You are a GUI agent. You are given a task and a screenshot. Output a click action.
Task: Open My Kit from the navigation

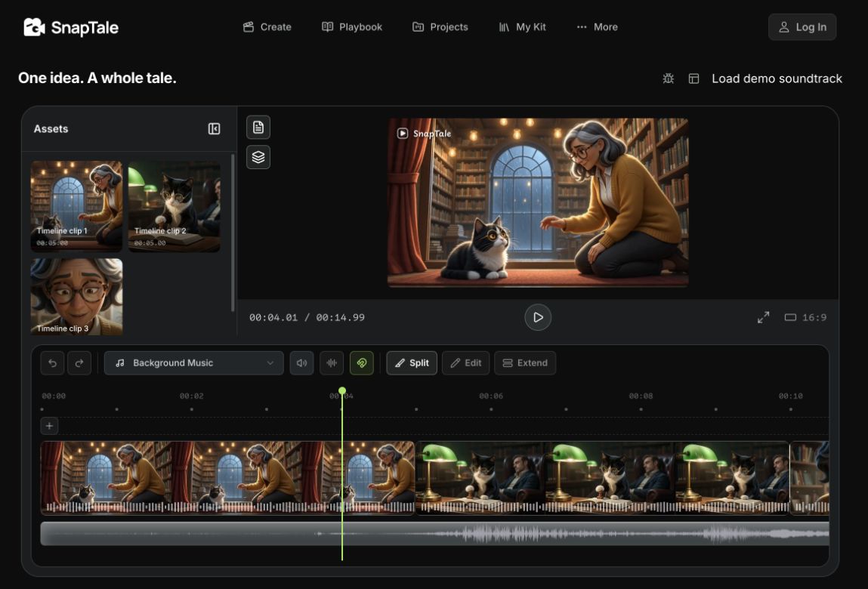(522, 27)
